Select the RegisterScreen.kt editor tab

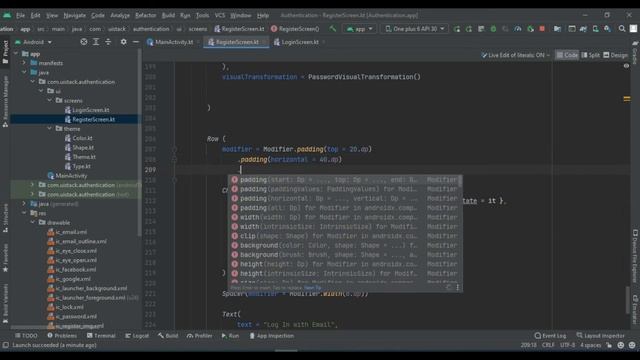(x=236, y=42)
